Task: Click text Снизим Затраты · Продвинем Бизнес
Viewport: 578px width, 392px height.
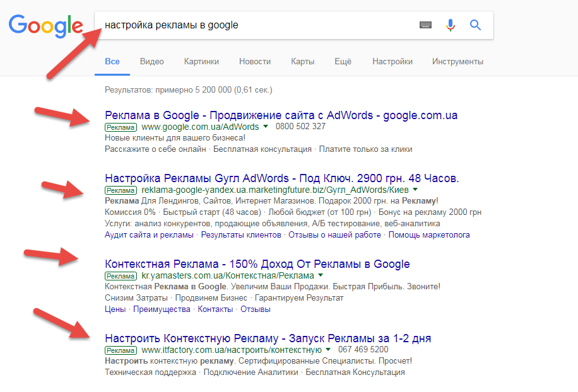Action: [x=176, y=297]
